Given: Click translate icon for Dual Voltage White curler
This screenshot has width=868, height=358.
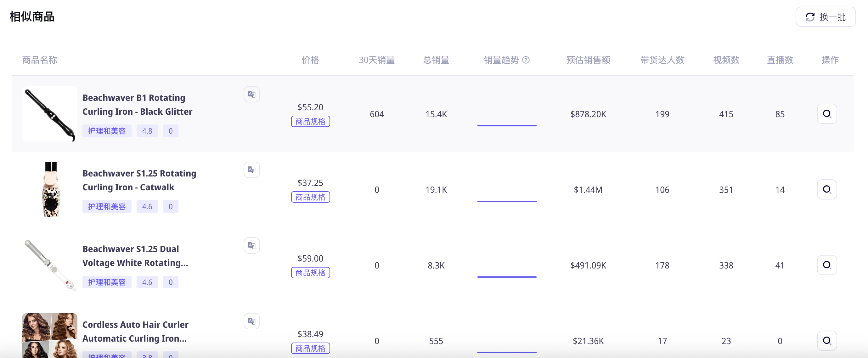Looking at the screenshot, I should click(x=252, y=245).
